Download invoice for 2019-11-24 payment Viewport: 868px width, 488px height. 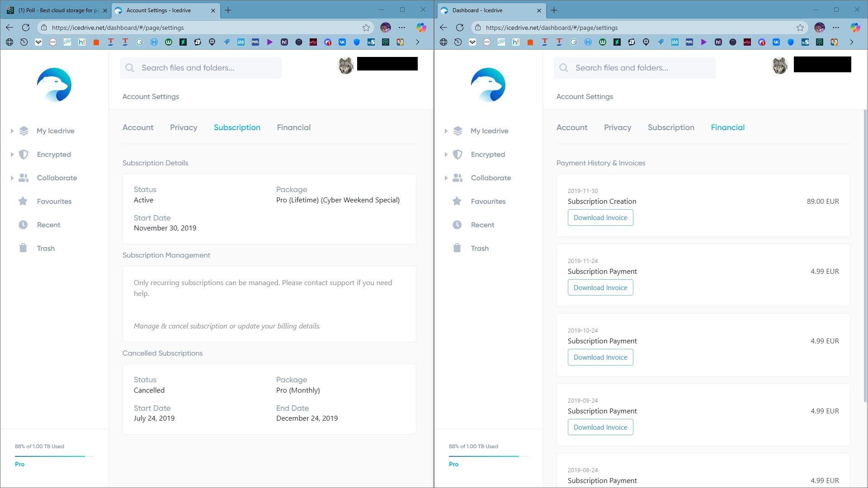(x=600, y=288)
